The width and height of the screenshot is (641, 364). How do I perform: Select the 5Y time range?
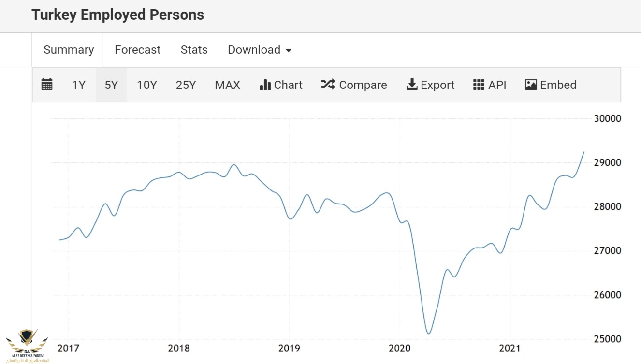[x=111, y=85]
